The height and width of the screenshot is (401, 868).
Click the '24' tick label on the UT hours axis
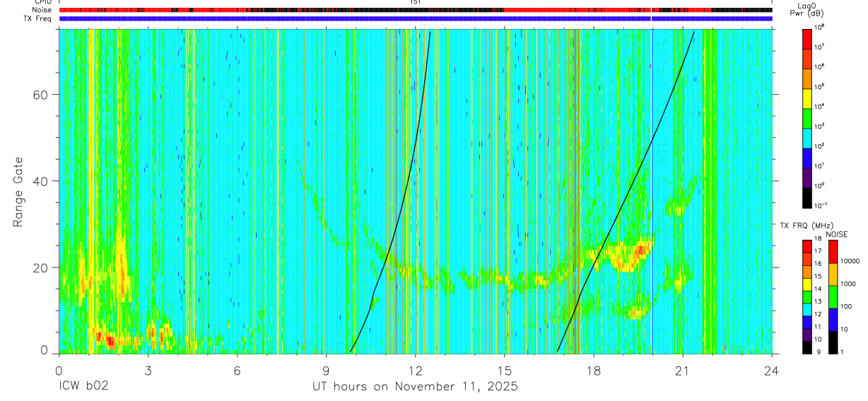(x=772, y=369)
